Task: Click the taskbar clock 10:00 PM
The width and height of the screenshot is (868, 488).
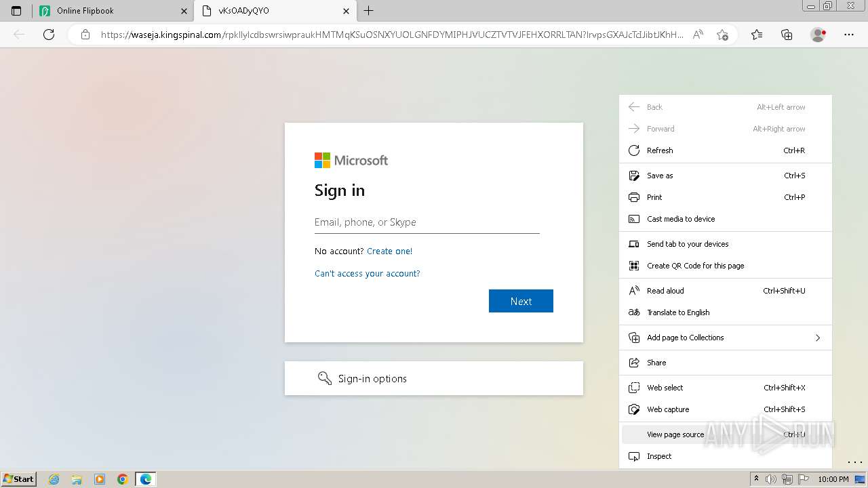Action: [833, 479]
